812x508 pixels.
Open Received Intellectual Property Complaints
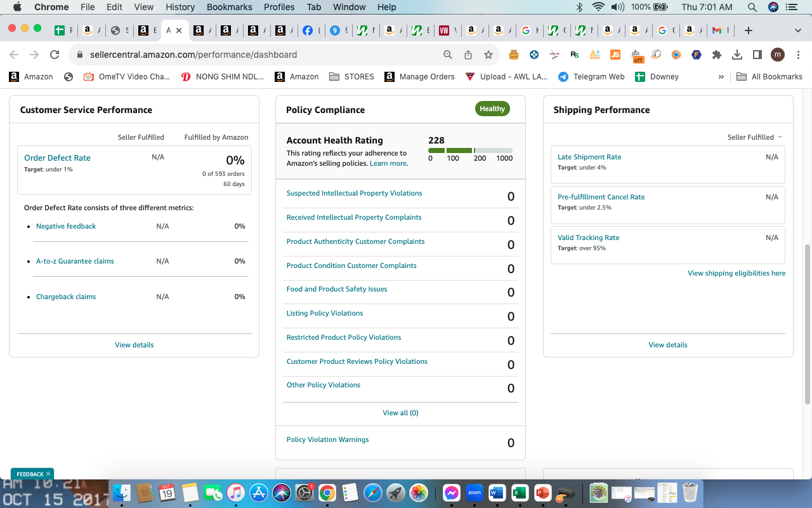[354, 217]
